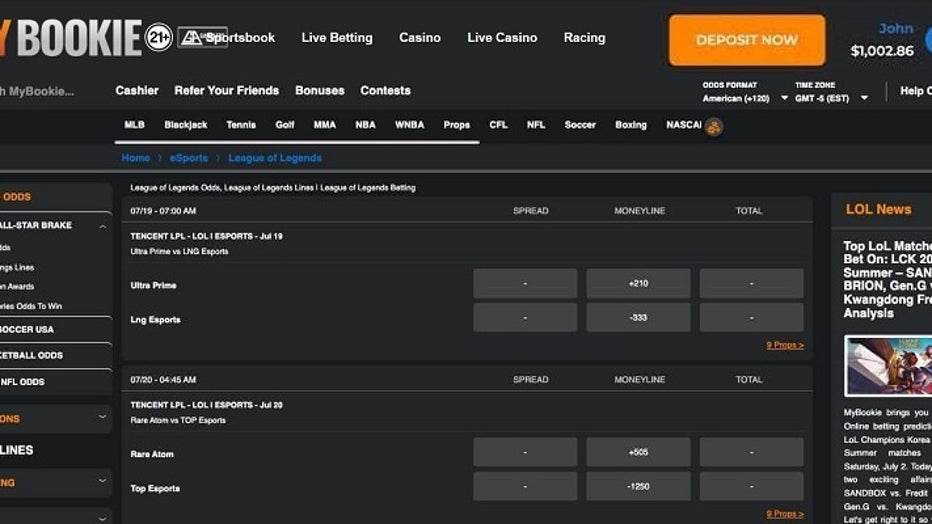This screenshot has height=524, width=932.
Task: Click Rare Atom spread cell
Action: point(525,452)
